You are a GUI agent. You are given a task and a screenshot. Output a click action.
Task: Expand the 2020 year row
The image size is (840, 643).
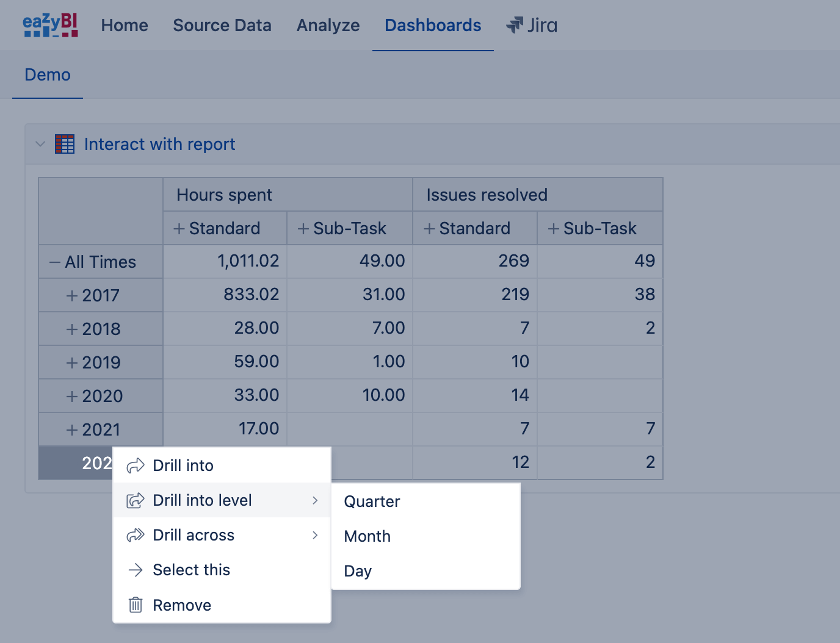(x=72, y=397)
